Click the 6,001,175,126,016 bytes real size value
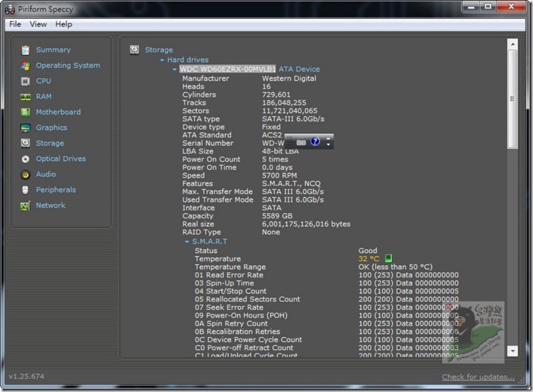This screenshot has height=392, width=533. (x=306, y=224)
